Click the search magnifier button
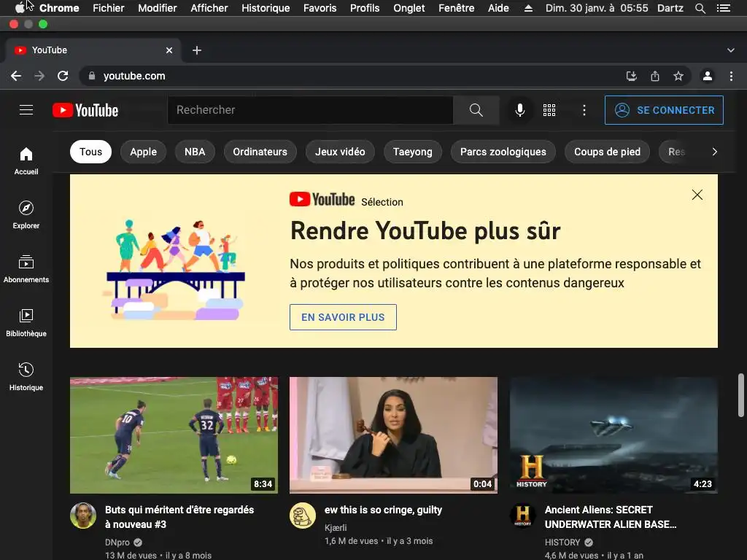This screenshot has width=747, height=560. click(x=476, y=110)
